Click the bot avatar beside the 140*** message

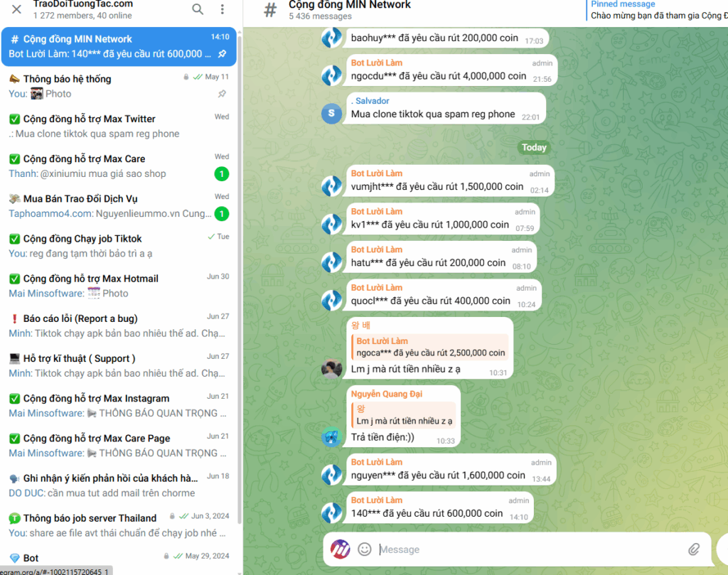click(331, 513)
